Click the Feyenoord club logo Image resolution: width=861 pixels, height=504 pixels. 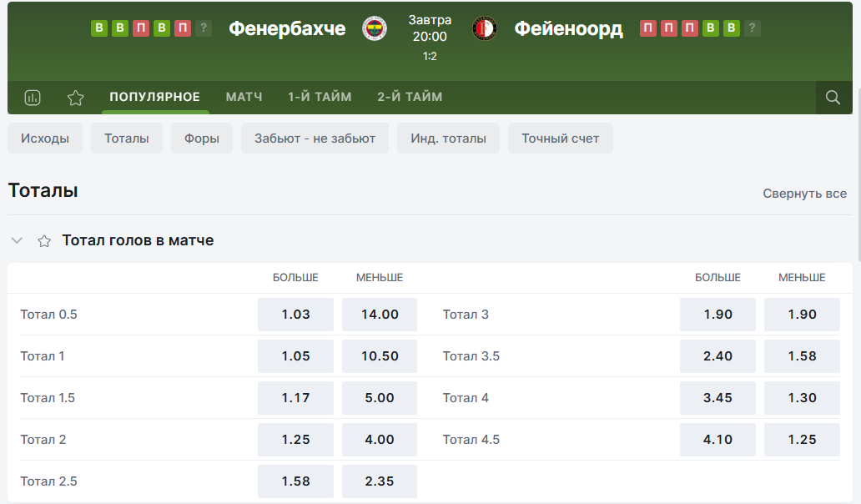pos(484,28)
